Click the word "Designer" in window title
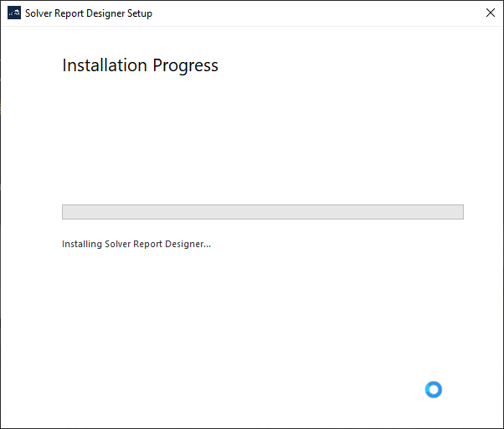This screenshot has height=429, width=504. pyautogui.click(x=111, y=13)
